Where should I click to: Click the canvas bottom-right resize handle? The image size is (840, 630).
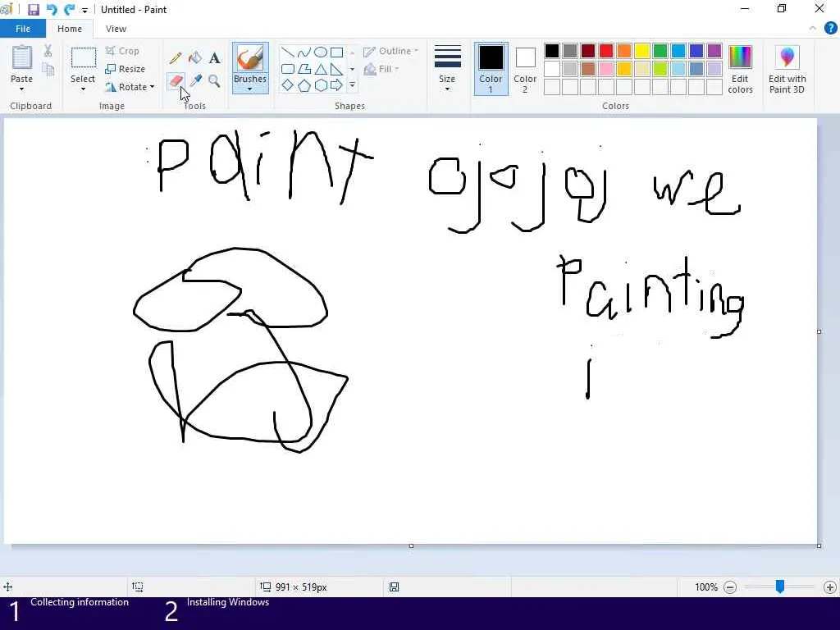click(819, 546)
